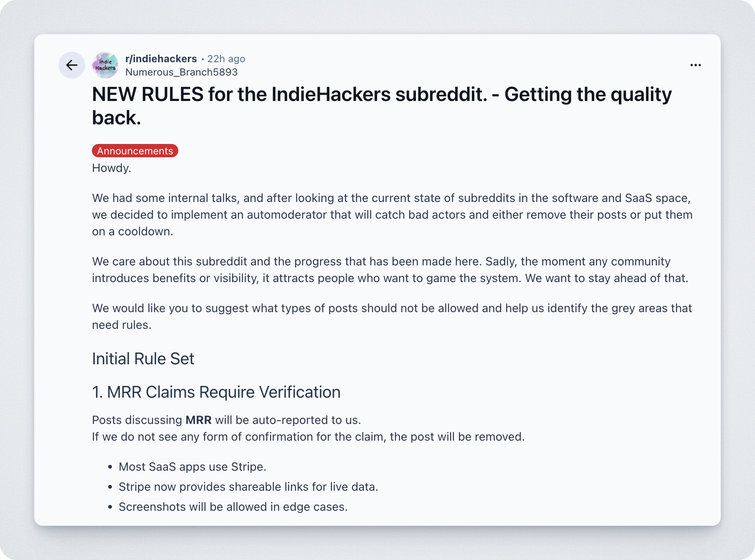Click the "will be auto-reported to us" sentence
The image size is (755, 560).
point(288,420)
